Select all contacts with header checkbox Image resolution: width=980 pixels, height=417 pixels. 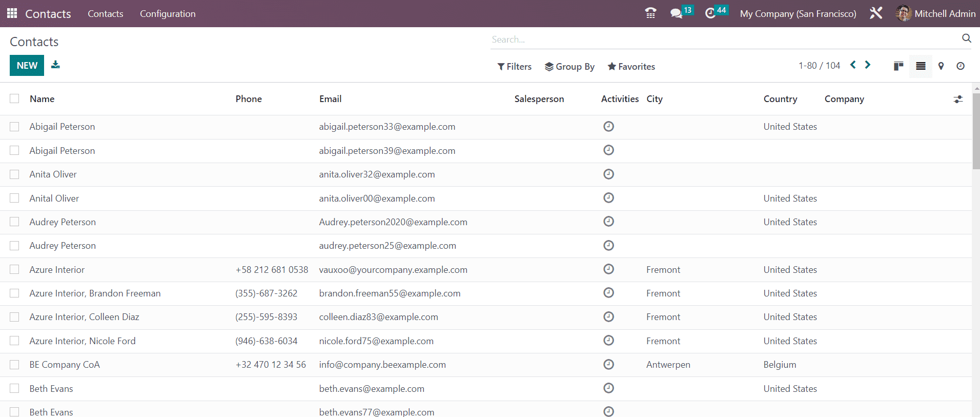14,98
